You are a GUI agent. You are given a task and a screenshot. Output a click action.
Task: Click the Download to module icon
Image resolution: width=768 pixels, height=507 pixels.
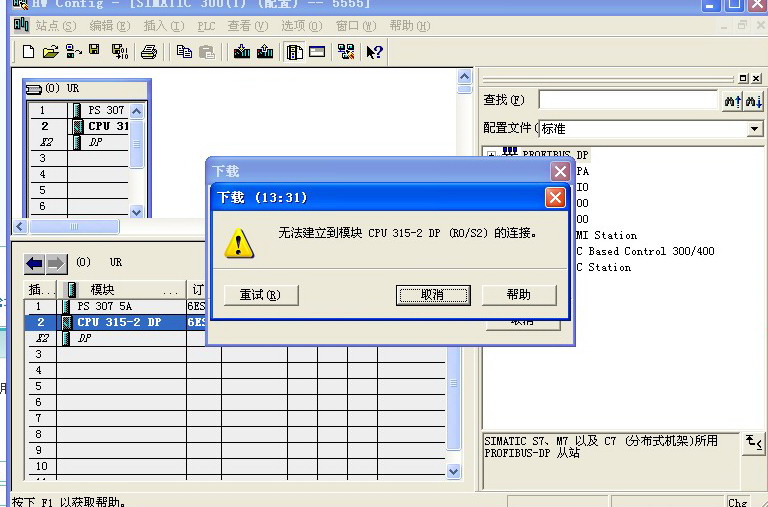pyautogui.click(x=241, y=52)
